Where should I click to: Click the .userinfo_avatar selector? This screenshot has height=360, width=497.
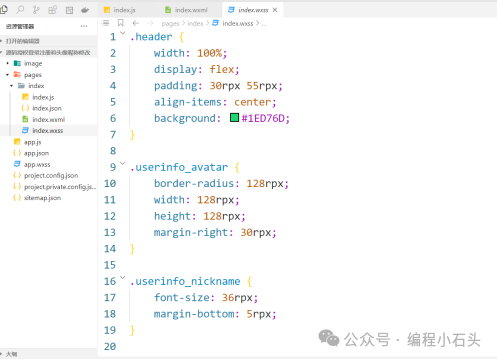(x=179, y=167)
